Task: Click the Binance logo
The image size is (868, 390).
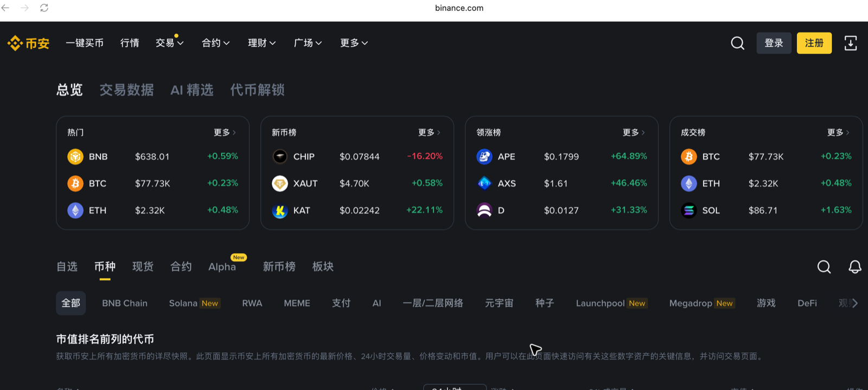Action: tap(28, 43)
